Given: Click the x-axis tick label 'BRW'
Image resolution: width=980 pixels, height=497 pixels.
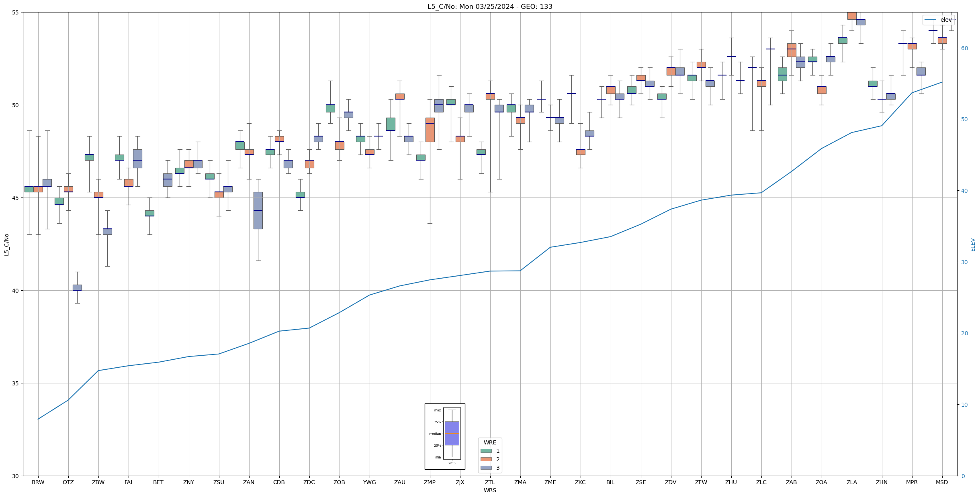Looking at the screenshot, I should [38, 482].
